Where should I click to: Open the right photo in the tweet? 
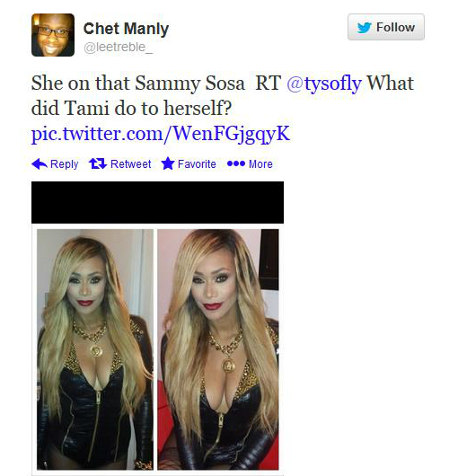coord(218,349)
